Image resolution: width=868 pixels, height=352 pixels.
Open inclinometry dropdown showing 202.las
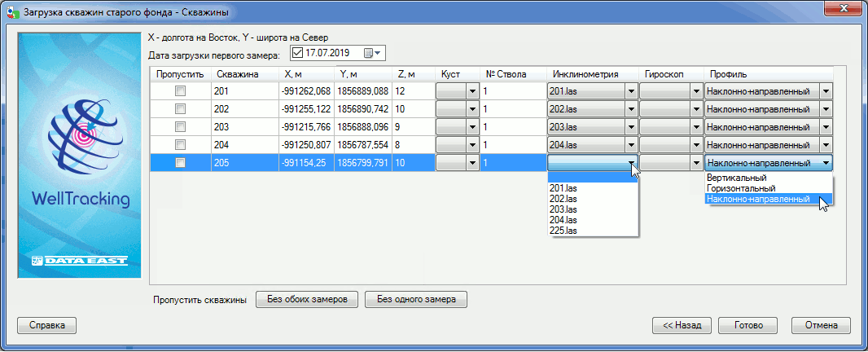point(630,109)
